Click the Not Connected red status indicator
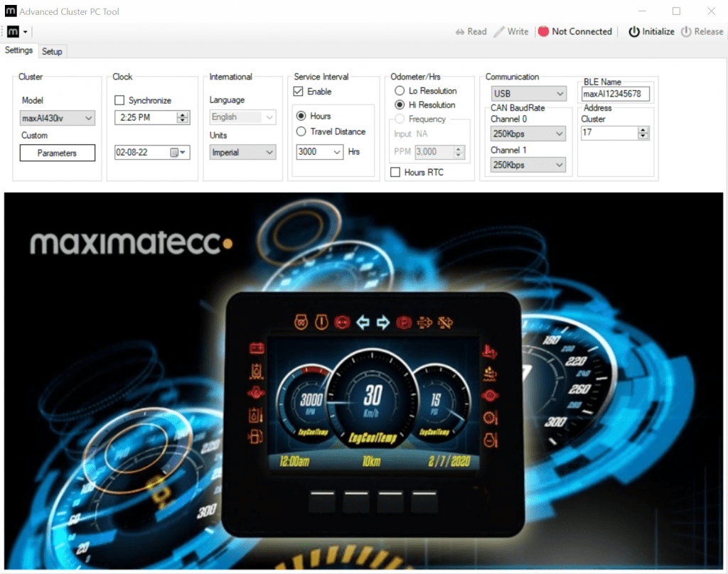The height and width of the screenshot is (574, 728). [x=542, y=31]
